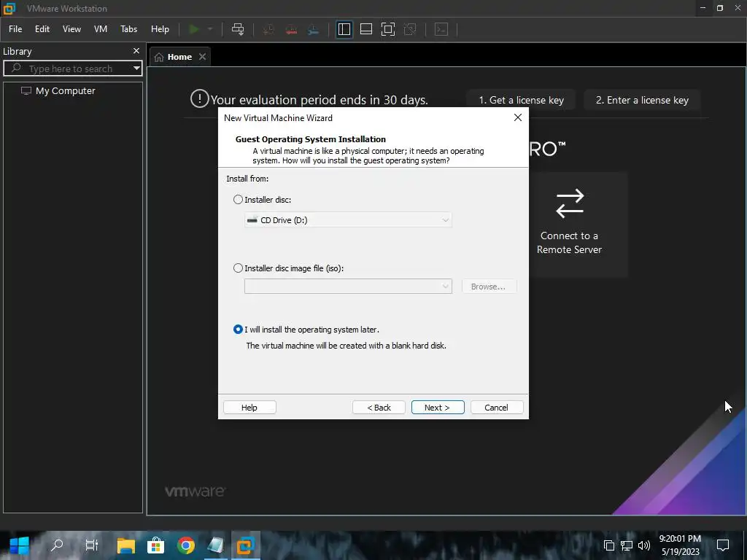
Task: Click the Browse... button
Action: [489, 287]
